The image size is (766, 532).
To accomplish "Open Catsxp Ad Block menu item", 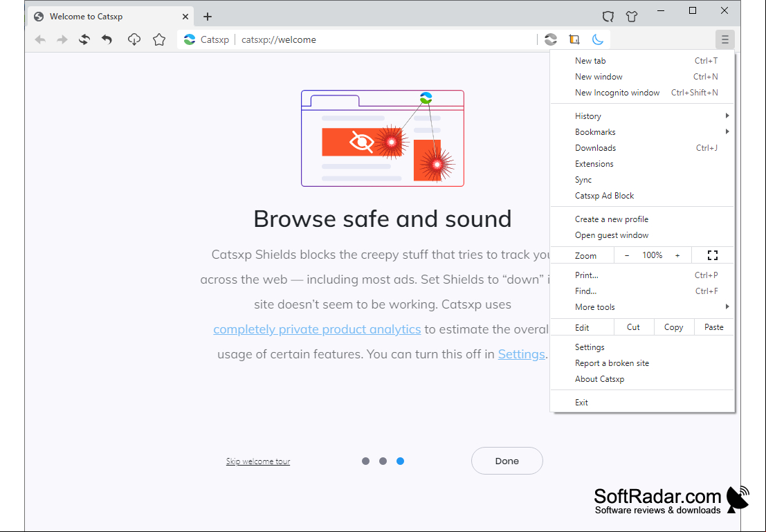I will 642,196.
